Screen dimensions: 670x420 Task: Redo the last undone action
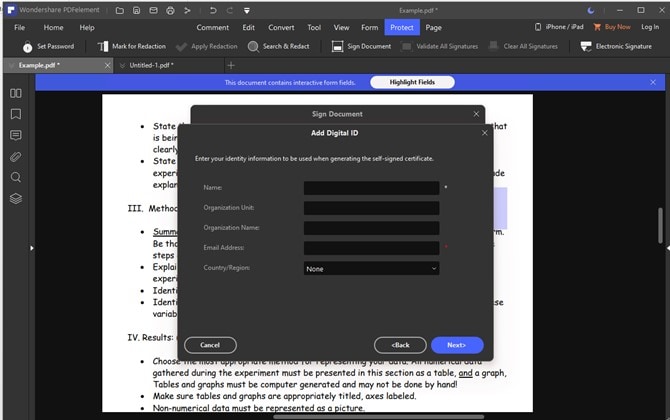coord(230,10)
